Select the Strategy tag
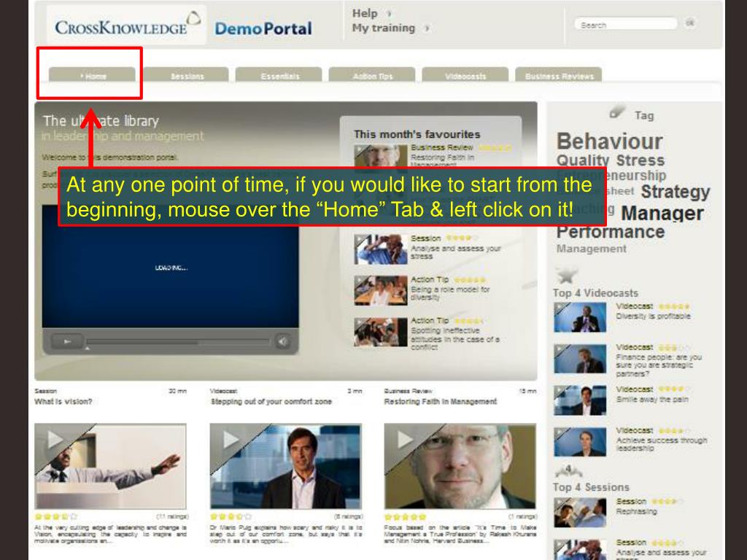 pos(675,192)
